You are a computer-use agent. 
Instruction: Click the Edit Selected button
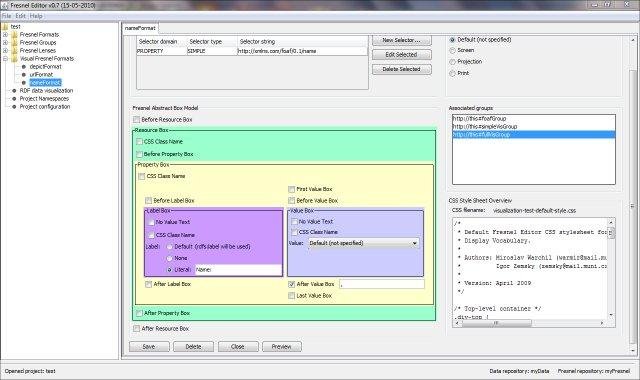coord(401,55)
